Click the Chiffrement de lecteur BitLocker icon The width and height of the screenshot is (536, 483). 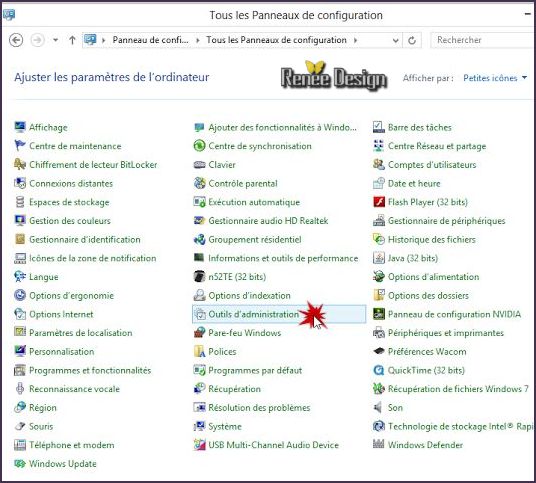(20, 165)
